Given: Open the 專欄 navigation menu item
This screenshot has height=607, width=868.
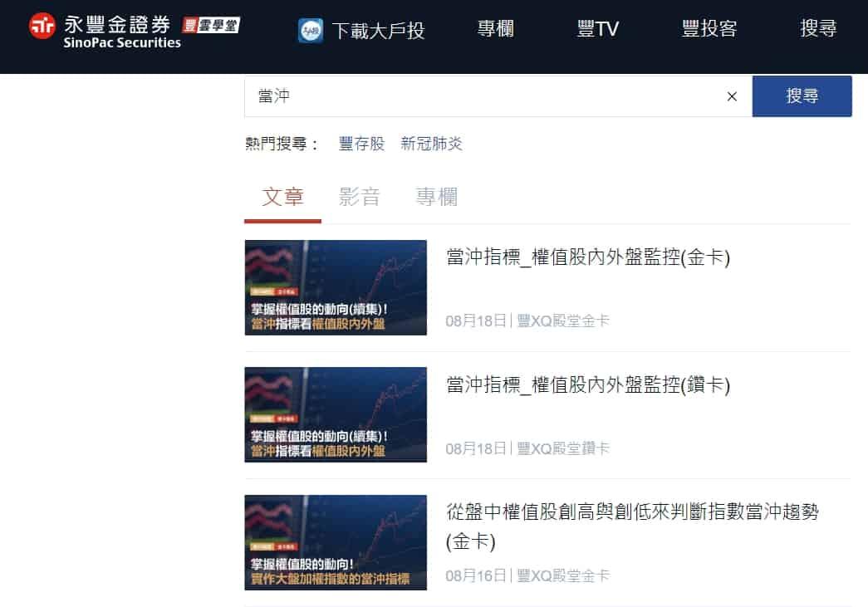Looking at the screenshot, I should tap(495, 28).
